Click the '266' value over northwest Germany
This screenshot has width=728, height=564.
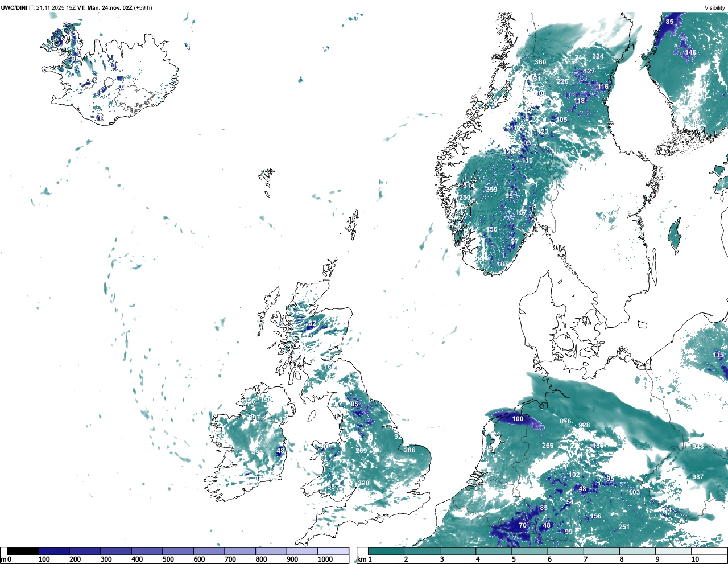coord(548,446)
